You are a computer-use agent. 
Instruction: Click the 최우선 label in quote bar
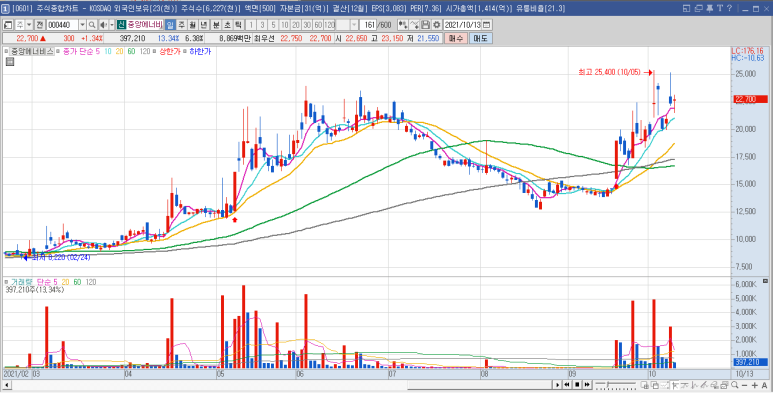[263, 38]
